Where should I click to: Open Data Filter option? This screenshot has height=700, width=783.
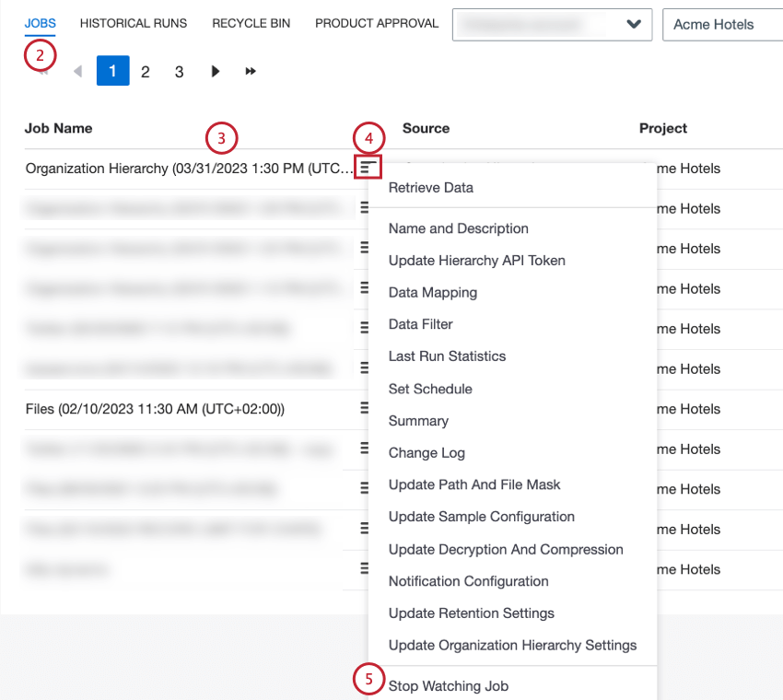coord(420,324)
